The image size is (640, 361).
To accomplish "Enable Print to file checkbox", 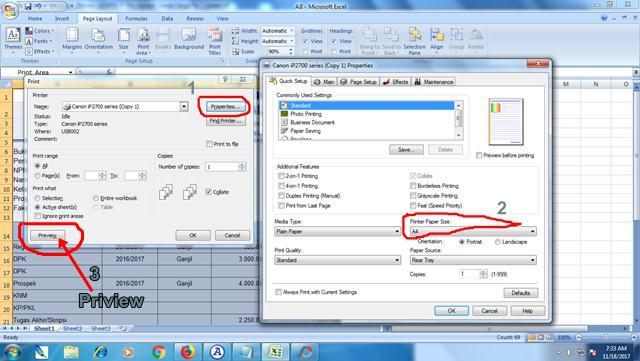I will 209,144.
